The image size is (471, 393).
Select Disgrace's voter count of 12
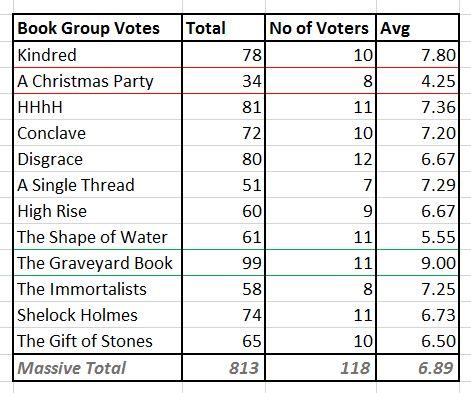coord(320,159)
